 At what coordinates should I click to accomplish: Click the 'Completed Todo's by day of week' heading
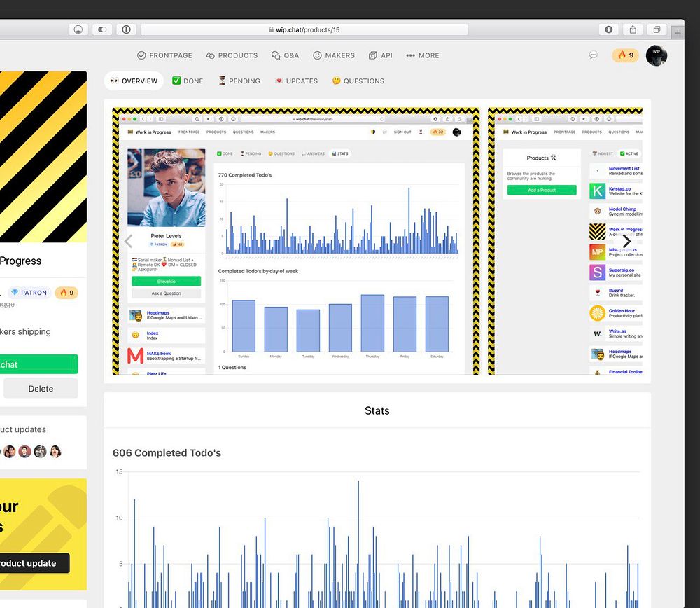(258, 271)
